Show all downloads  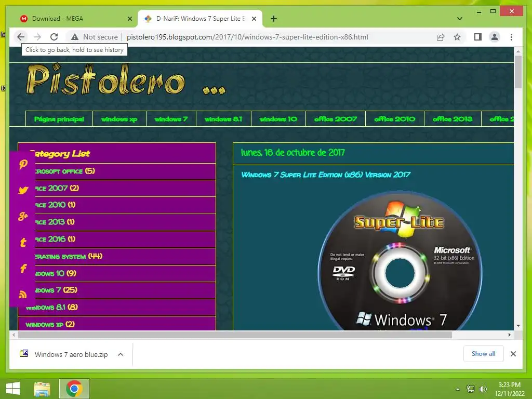[483, 354]
